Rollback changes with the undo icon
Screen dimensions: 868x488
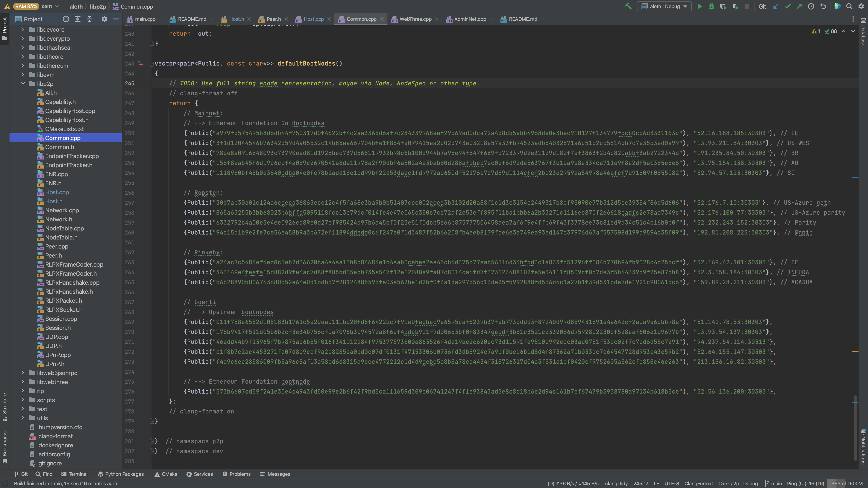pyautogui.click(x=823, y=6)
